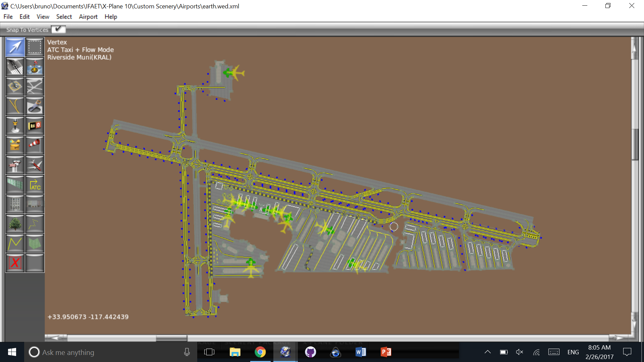Open Chrome from the taskbar

click(260, 352)
